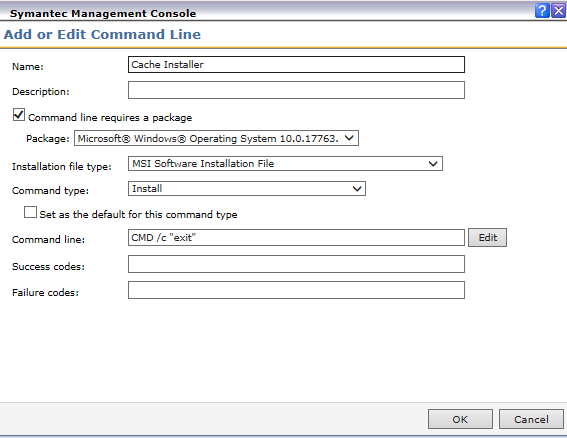Screen dimensions: 567x438
Task: Click the "Command line requires a package" label text
Action: pyautogui.click(x=110, y=118)
